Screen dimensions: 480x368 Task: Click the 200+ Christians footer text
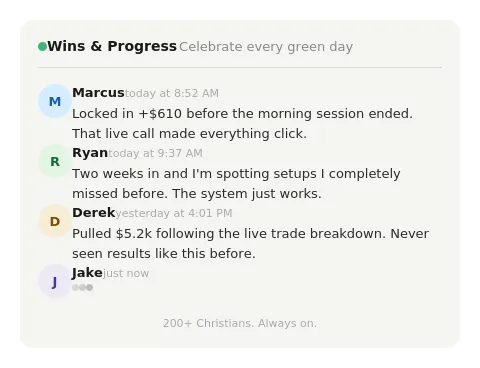(240, 323)
